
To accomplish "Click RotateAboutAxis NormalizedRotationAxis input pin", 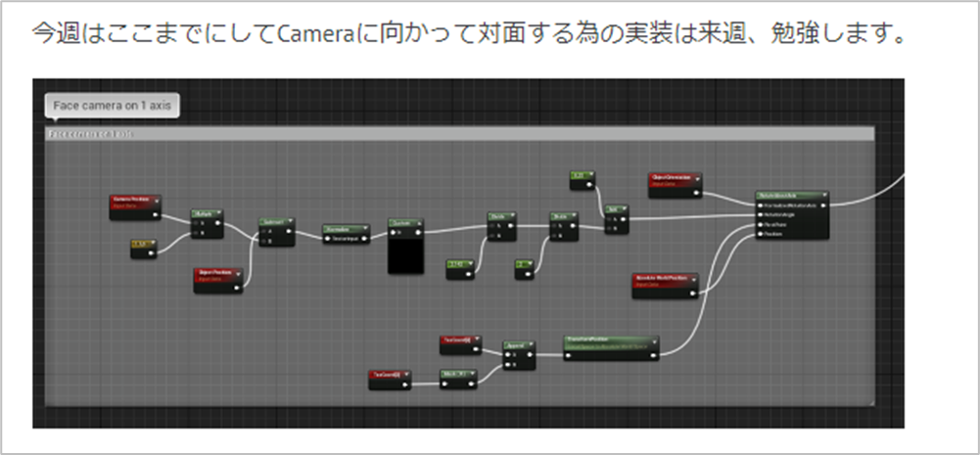I will pyautogui.click(x=760, y=205).
